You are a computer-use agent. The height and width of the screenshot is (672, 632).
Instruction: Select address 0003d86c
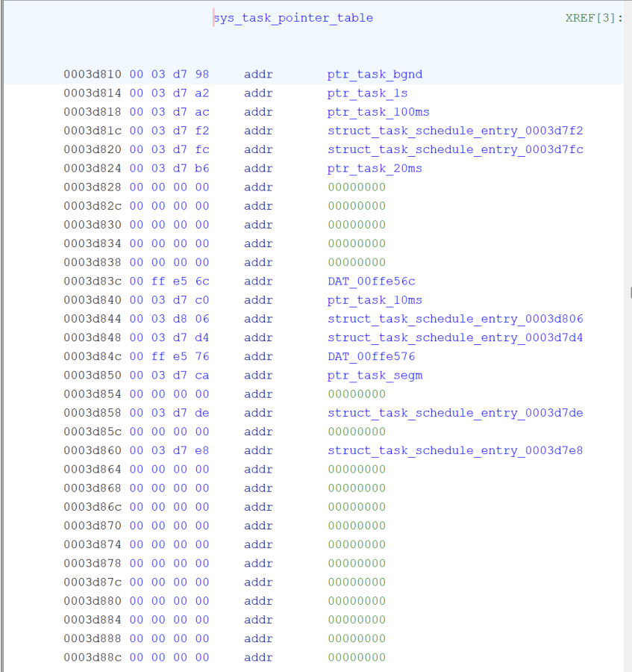93,507
